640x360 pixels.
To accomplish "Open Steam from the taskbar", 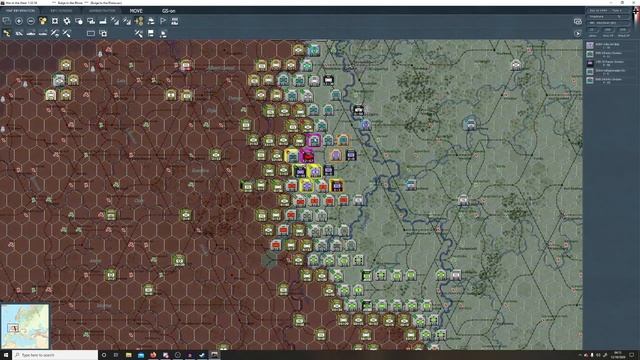I will (x=202, y=355).
